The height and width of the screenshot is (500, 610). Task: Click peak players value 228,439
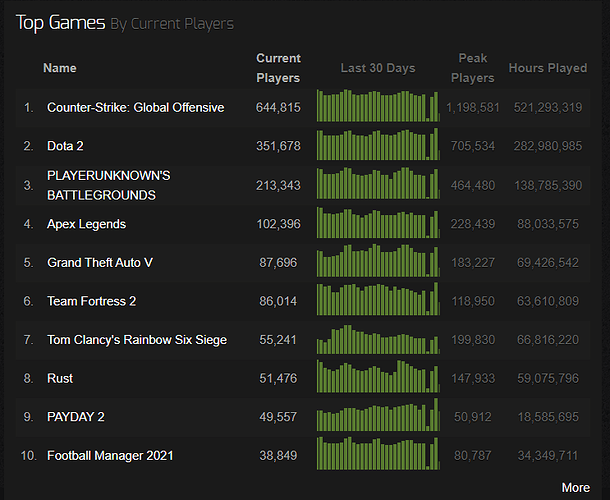pyautogui.click(x=473, y=224)
